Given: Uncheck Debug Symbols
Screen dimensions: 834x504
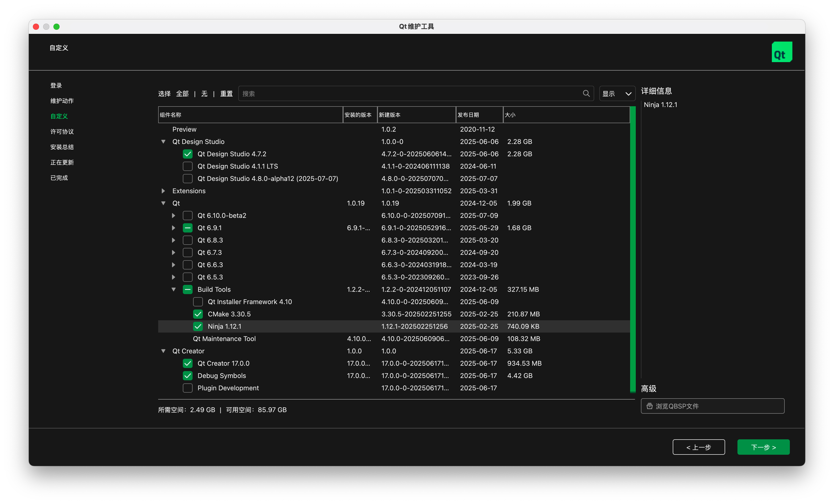Looking at the screenshot, I should coord(187,375).
